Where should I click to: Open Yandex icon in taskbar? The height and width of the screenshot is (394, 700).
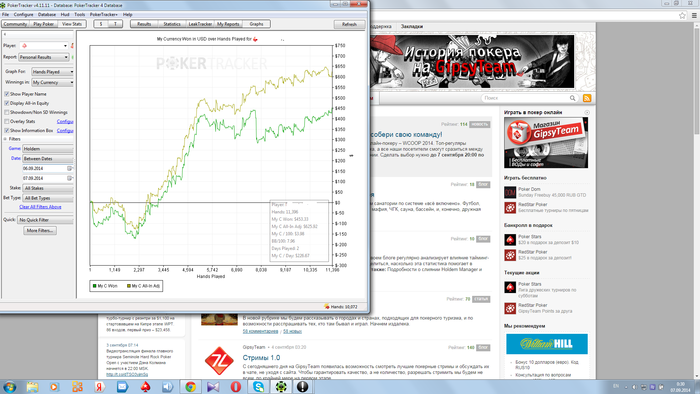pyautogui.click(x=100, y=387)
